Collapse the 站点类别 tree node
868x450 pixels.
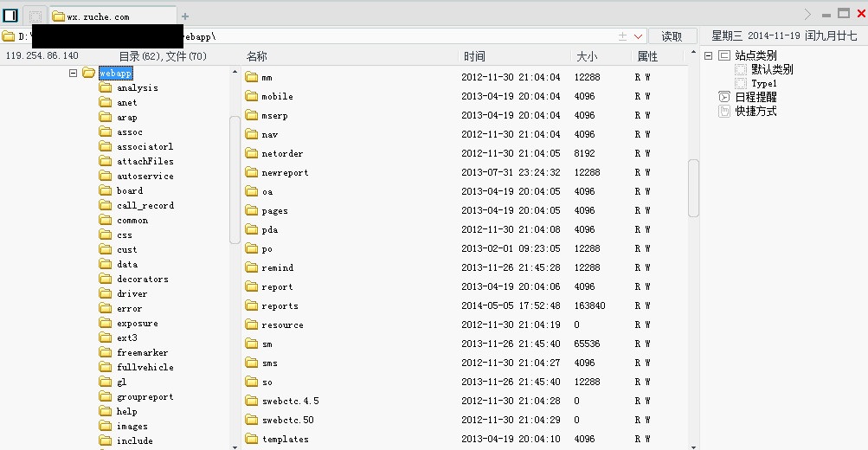pos(708,56)
